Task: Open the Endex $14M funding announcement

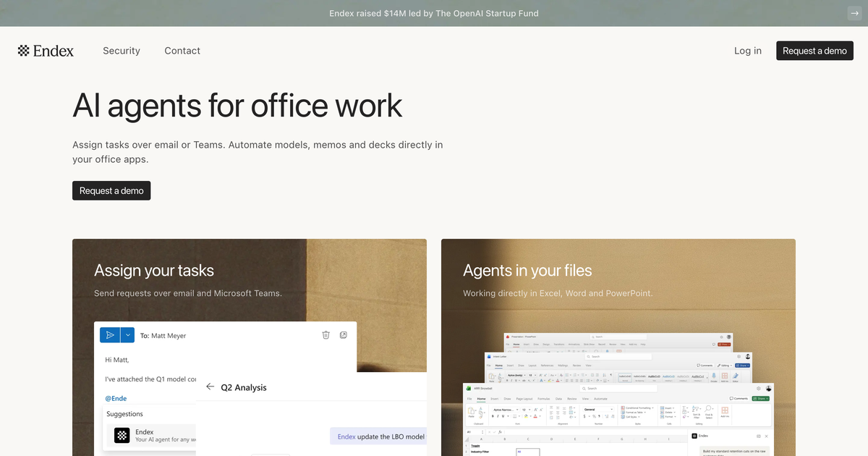Action: tap(434, 13)
